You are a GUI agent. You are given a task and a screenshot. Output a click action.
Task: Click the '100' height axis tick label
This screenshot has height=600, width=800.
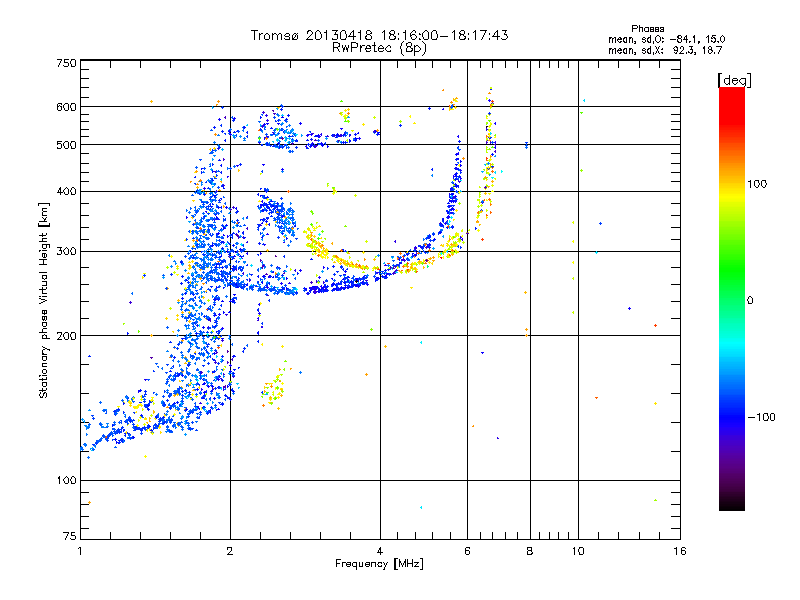click(x=66, y=481)
